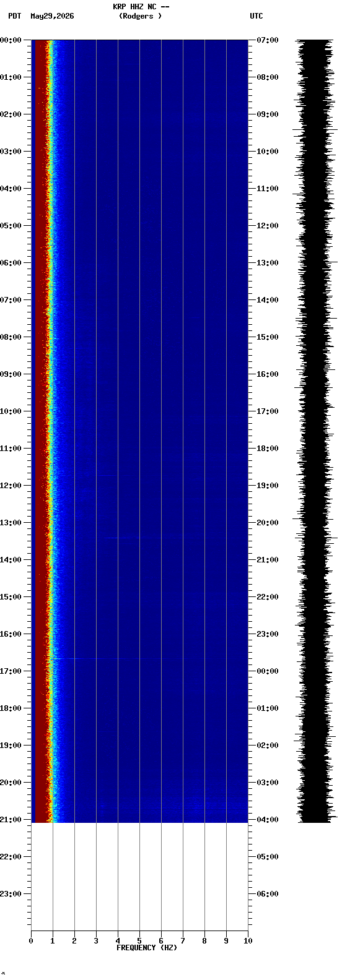
Task: Click the UTC '19:00' time label
Action: click(x=267, y=486)
